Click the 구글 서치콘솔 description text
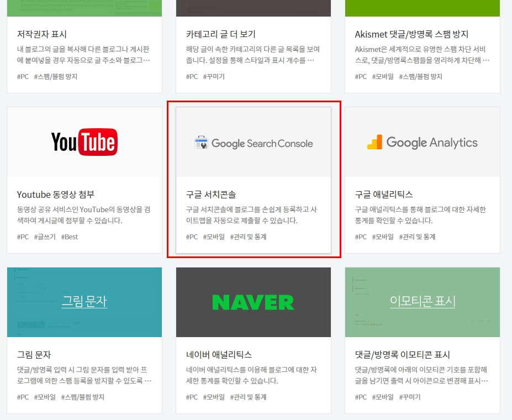 point(251,215)
